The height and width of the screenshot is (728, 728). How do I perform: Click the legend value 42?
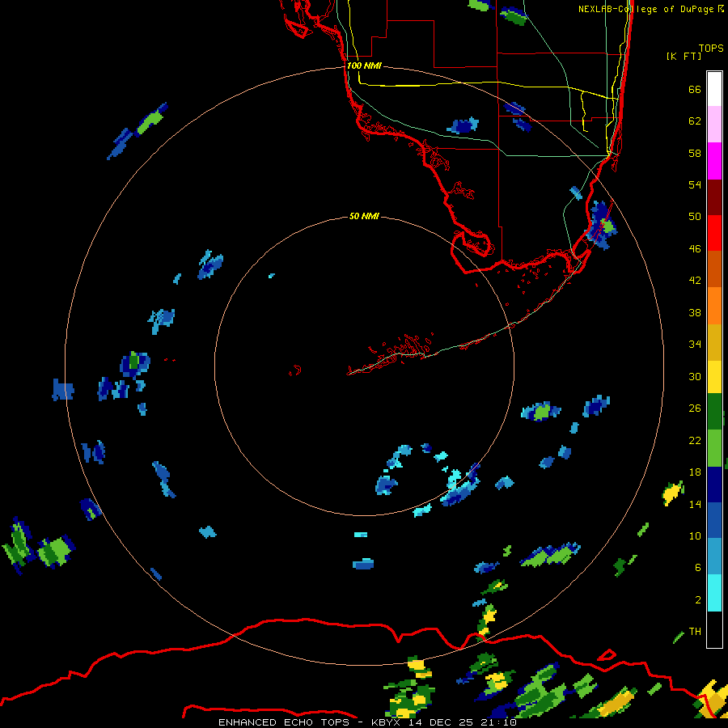pyautogui.click(x=695, y=281)
